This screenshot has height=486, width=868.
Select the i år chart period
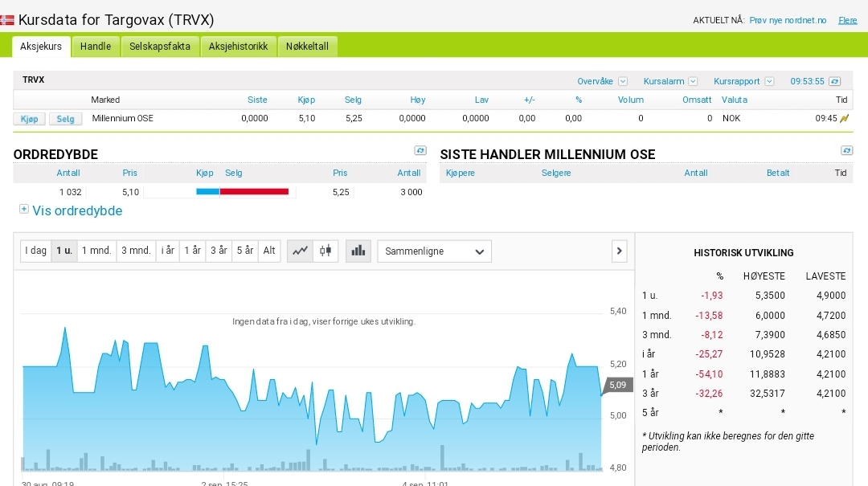click(168, 251)
